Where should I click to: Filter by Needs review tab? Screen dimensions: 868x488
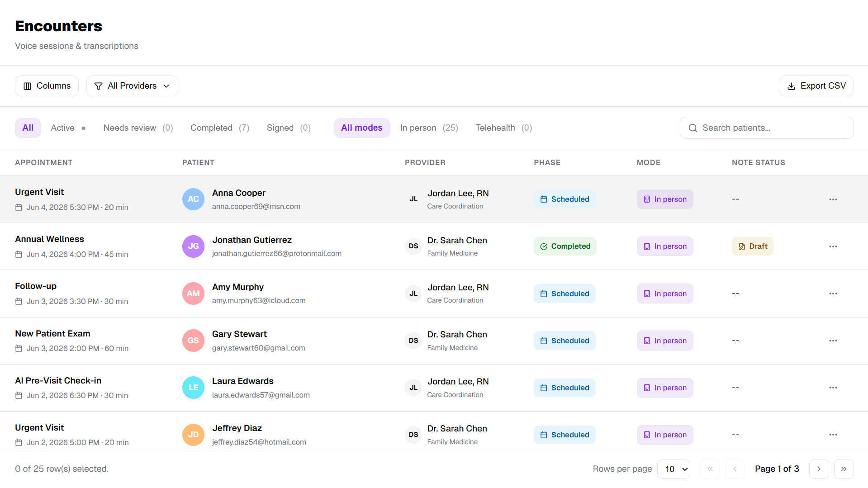[x=138, y=128]
